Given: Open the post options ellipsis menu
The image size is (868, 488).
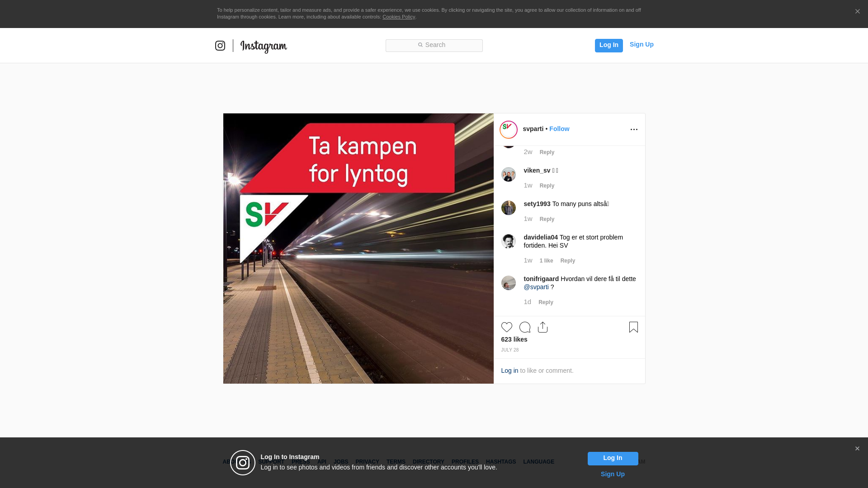Looking at the screenshot, I should [634, 130].
